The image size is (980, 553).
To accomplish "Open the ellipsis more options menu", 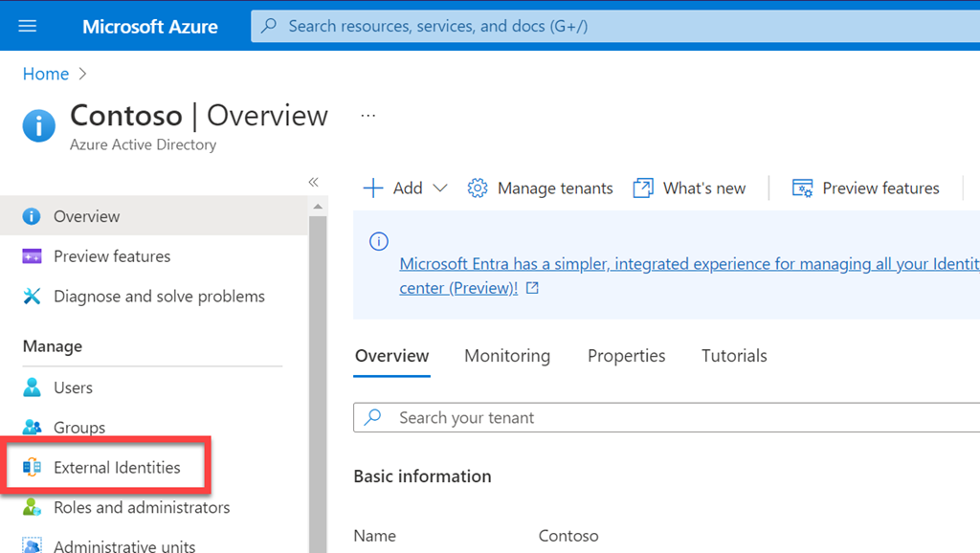I will (x=368, y=116).
